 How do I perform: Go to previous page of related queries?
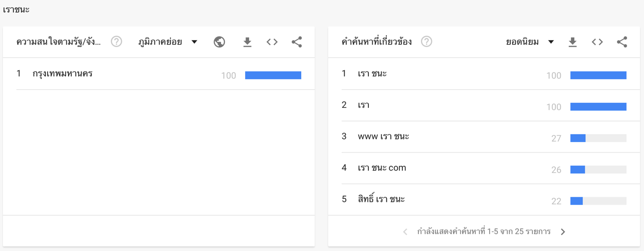click(x=405, y=232)
